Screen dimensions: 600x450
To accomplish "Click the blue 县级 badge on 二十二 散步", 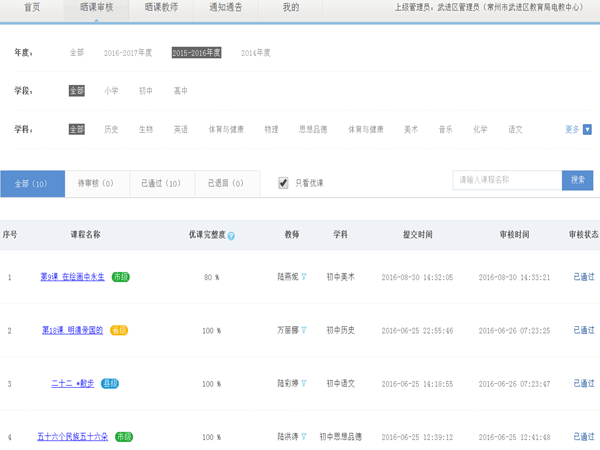I will pyautogui.click(x=110, y=383).
